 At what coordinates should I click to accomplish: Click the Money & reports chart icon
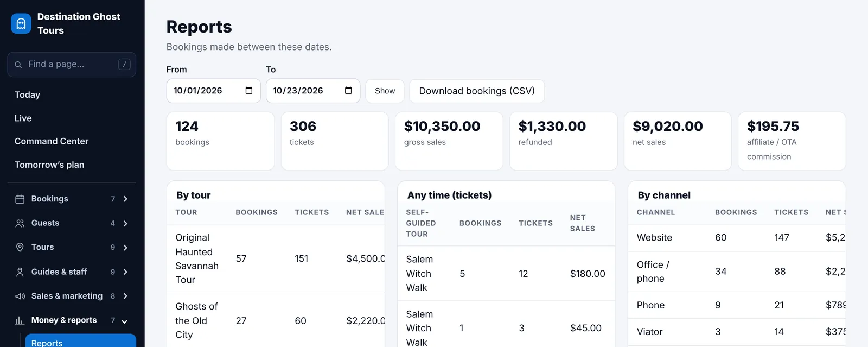(x=20, y=320)
